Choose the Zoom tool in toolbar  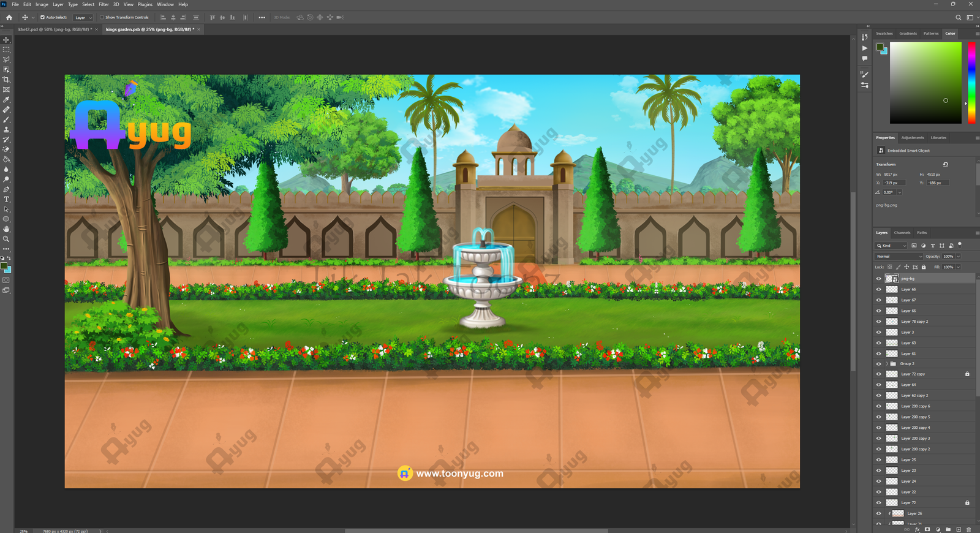pos(7,239)
